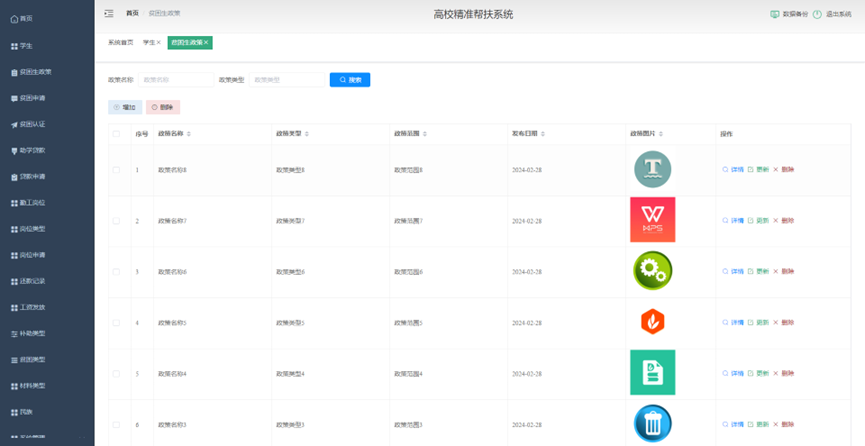Image resolution: width=865 pixels, height=446 pixels.
Task: Go to 贫困生政策 in the sidebar
Action: [31, 72]
